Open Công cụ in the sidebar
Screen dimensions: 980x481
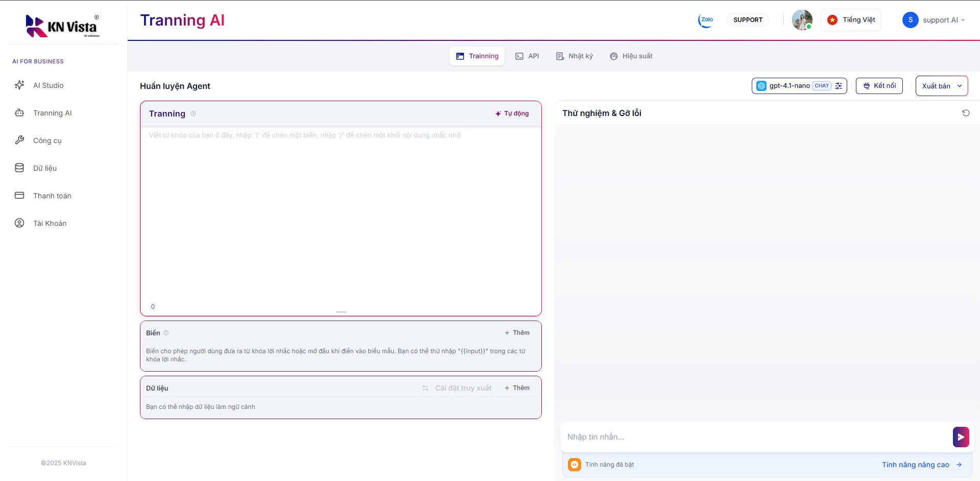(47, 140)
